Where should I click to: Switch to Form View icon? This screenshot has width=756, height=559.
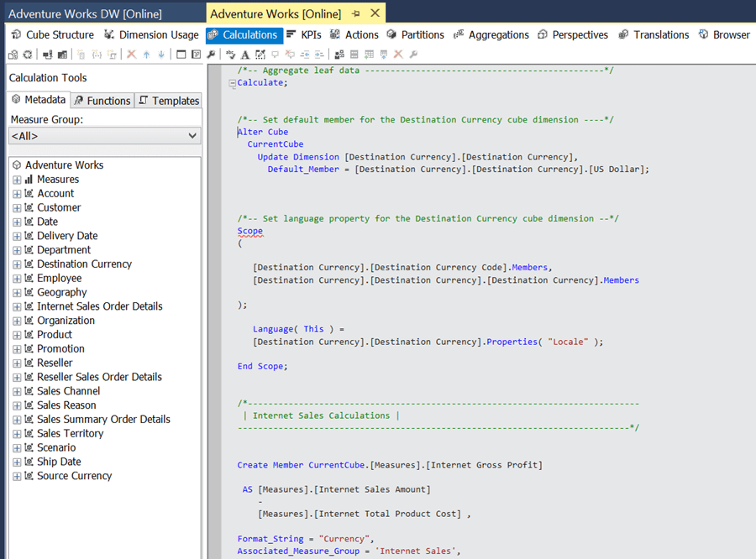(181, 55)
